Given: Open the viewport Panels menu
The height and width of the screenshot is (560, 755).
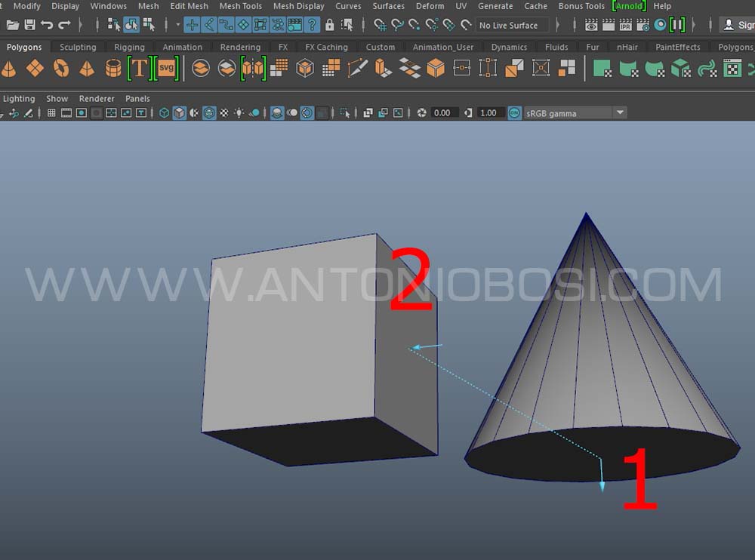Looking at the screenshot, I should (x=137, y=98).
